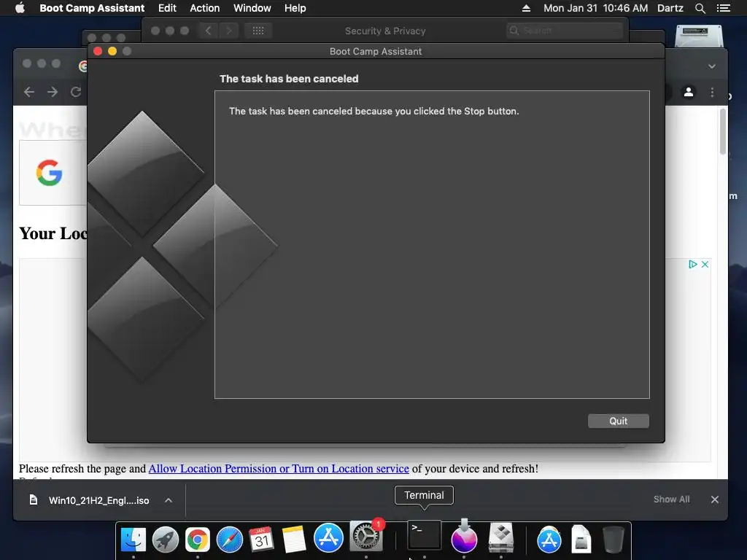Click the date and time in menu bar
The height and width of the screenshot is (560, 747).
pyautogui.click(x=595, y=8)
